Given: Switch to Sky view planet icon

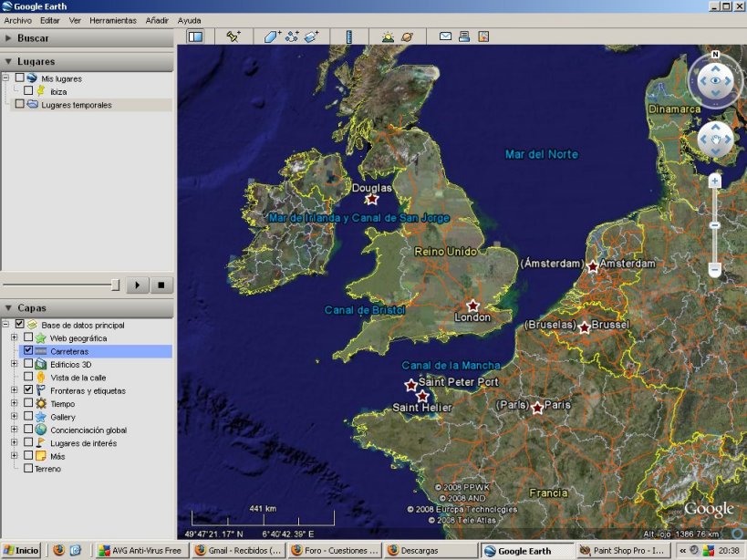Looking at the screenshot, I should point(408,36).
